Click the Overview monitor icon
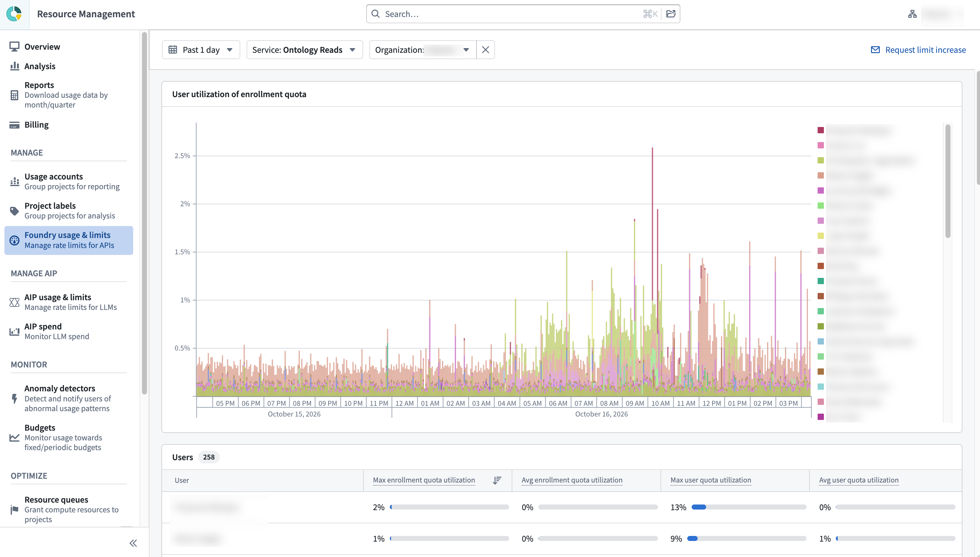 [x=14, y=47]
